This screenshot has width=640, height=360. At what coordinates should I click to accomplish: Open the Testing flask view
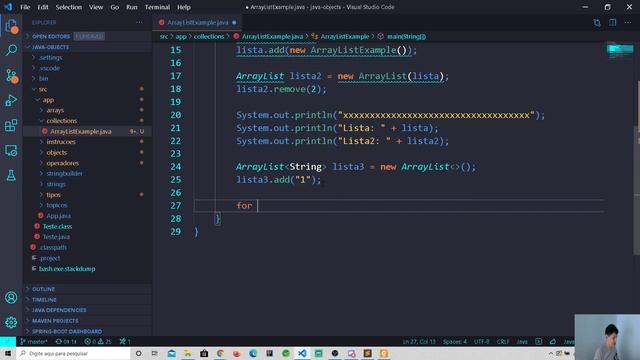[x=11, y=176]
